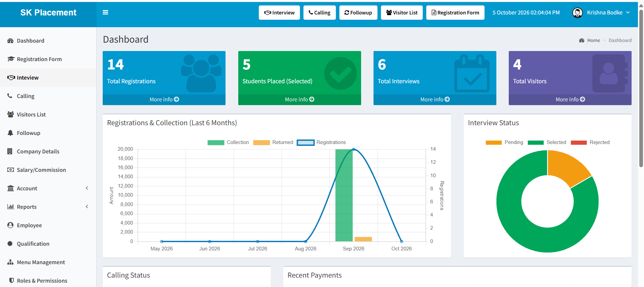This screenshot has width=644, height=287.
Task: Toggle the Registrations legend item in chart
Action: [x=321, y=142]
